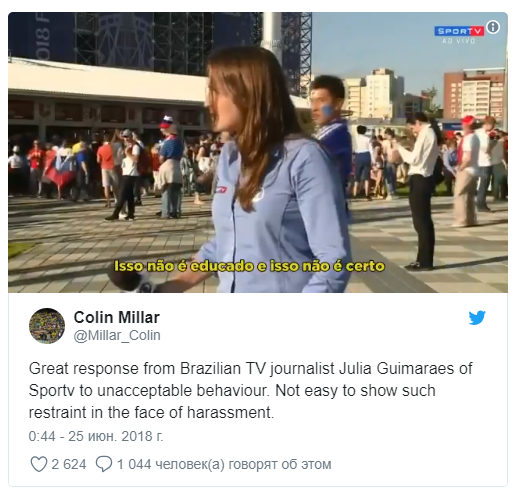Viewport: 524px width, 494px height.
Task: Click the 'AO VIVO' label under the SporTV logo
Action: point(459,41)
